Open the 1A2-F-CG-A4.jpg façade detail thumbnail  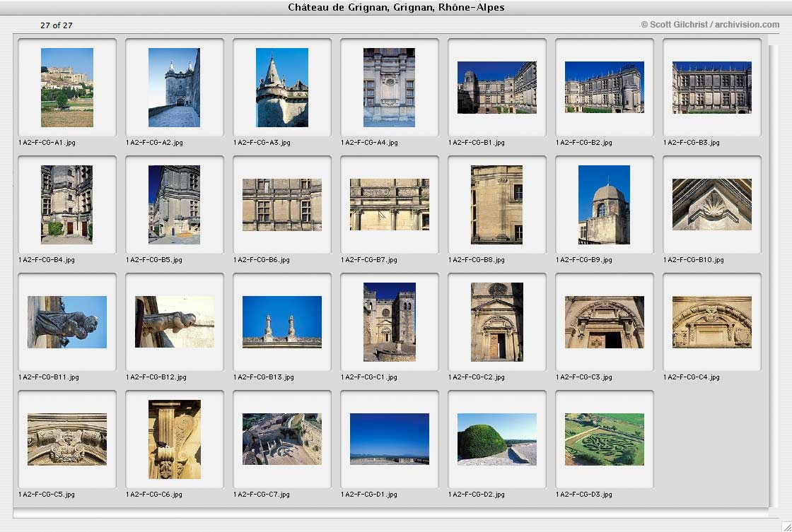click(x=390, y=88)
